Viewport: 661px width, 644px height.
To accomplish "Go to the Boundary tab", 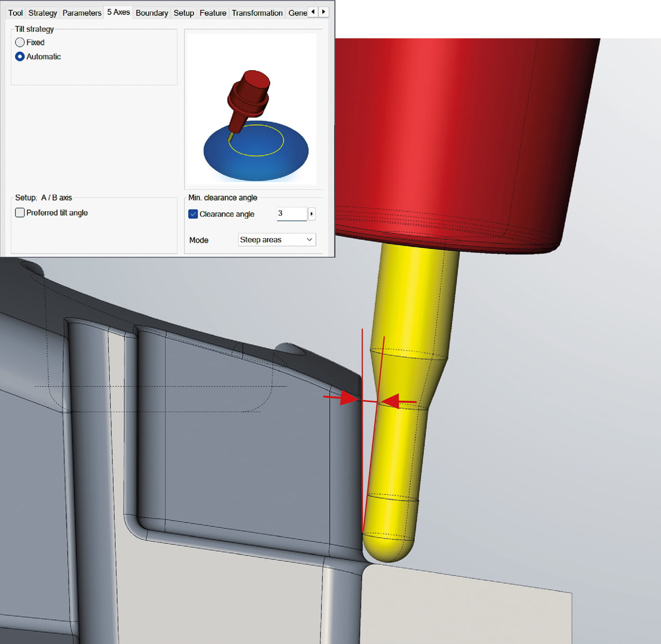I will click(x=152, y=13).
